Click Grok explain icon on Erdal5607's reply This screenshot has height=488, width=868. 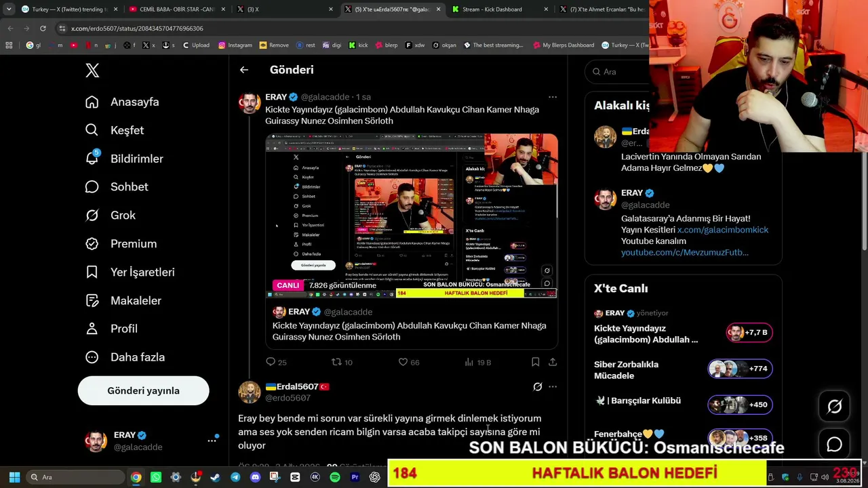point(537,386)
